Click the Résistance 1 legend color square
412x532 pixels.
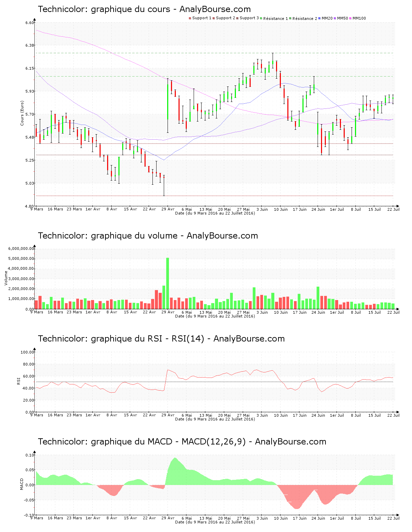tap(261, 18)
